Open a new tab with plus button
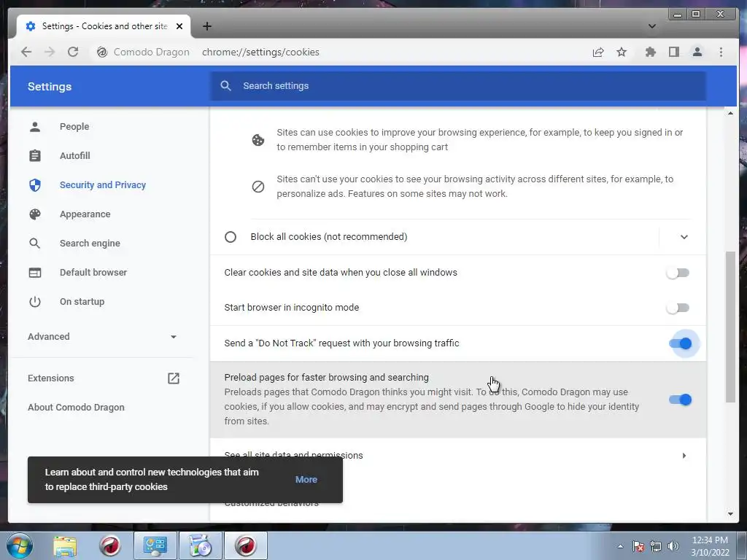The height and width of the screenshot is (560, 747). pos(206,26)
